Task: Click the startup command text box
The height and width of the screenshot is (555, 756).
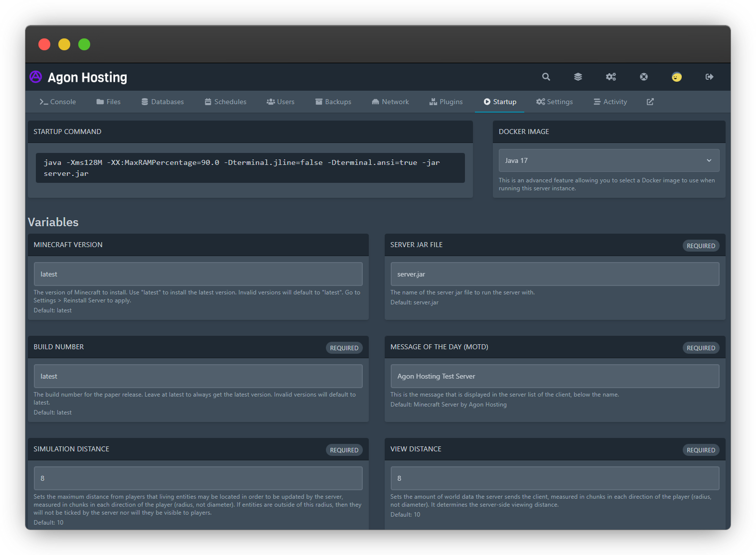Action: click(250, 168)
